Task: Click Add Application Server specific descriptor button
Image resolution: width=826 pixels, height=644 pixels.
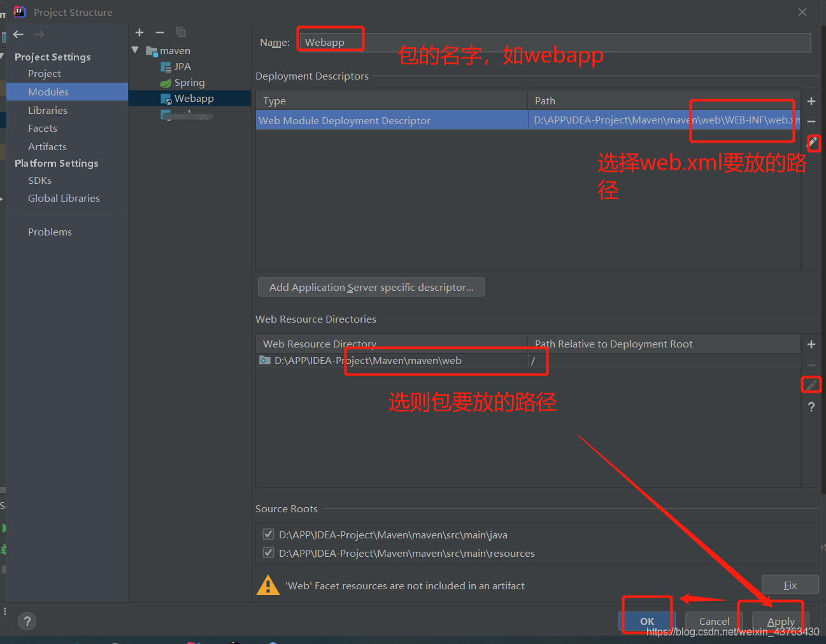Action: (371, 287)
